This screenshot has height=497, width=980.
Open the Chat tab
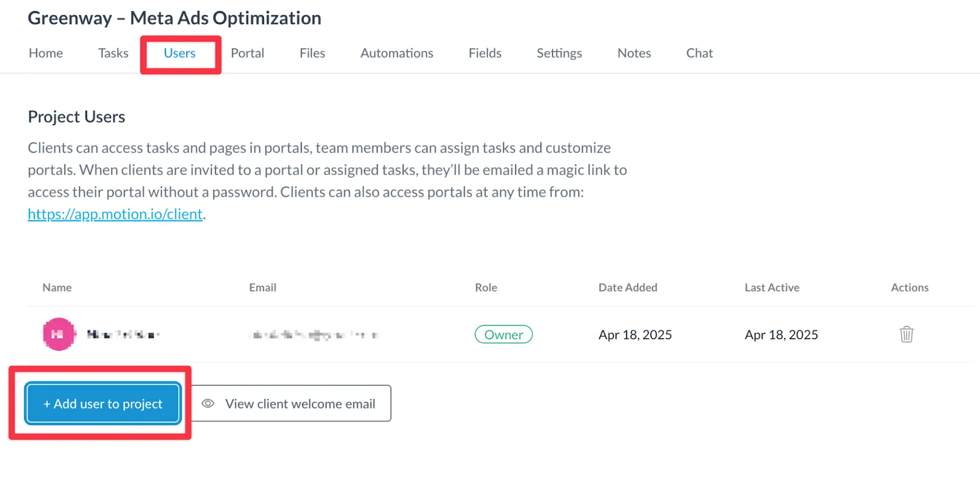pyautogui.click(x=699, y=53)
